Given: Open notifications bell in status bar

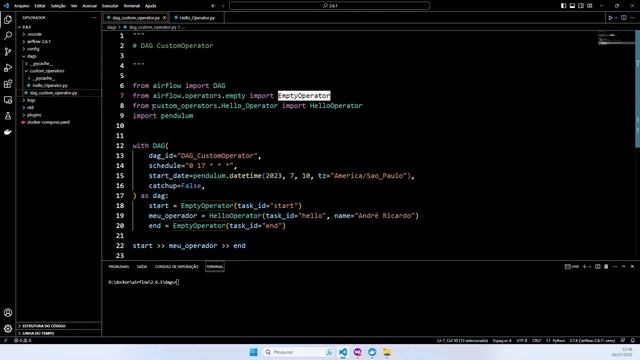Looking at the screenshot, I should tap(633, 340).
